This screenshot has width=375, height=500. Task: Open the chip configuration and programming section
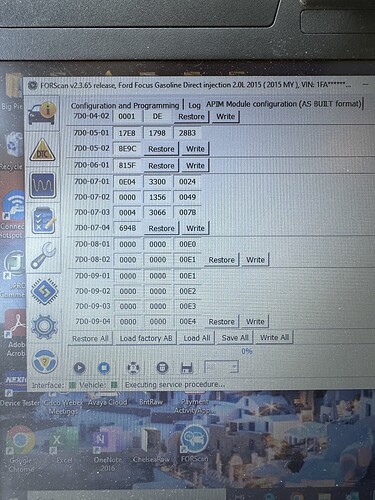coord(44,292)
